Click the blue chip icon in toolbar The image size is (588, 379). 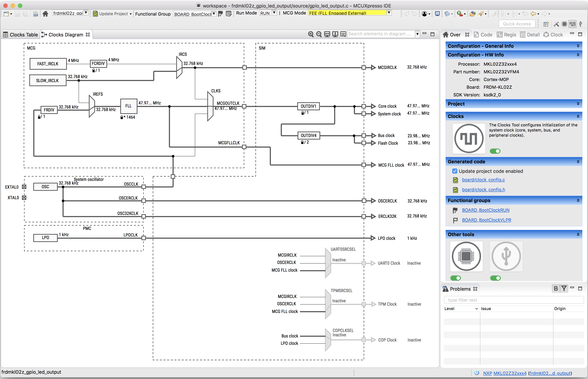tap(447, 14)
